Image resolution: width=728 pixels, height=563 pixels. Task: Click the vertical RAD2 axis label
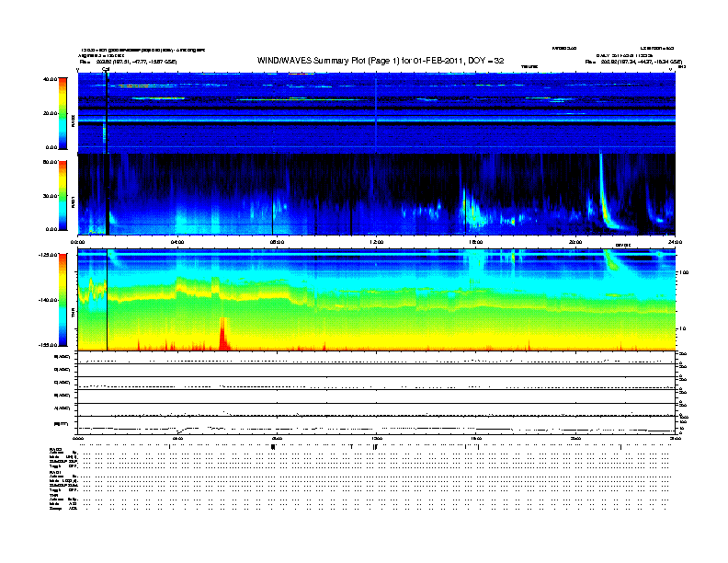click(x=73, y=121)
